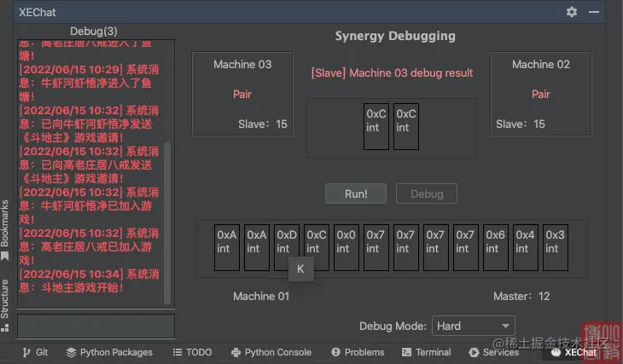Open the Python Console tool window
The width and height of the screenshot is (623, 364).
click(x=271, y=352)
